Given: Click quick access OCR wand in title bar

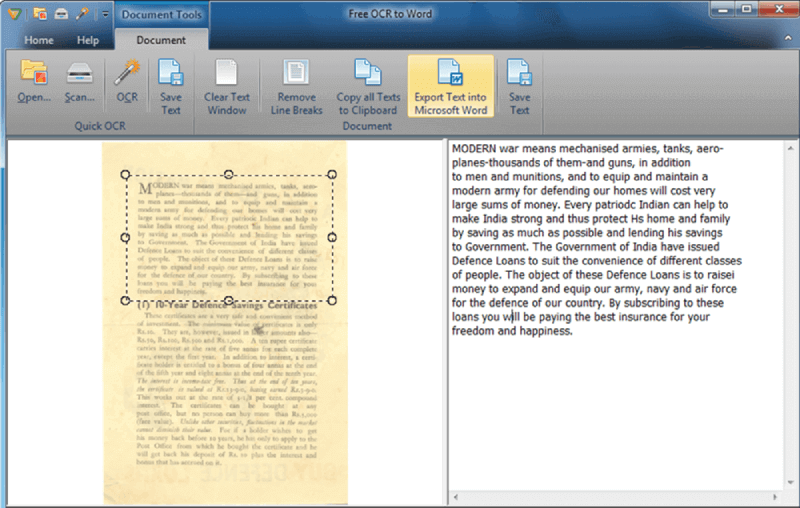Looking at the screenshot, I should point(82,13).
